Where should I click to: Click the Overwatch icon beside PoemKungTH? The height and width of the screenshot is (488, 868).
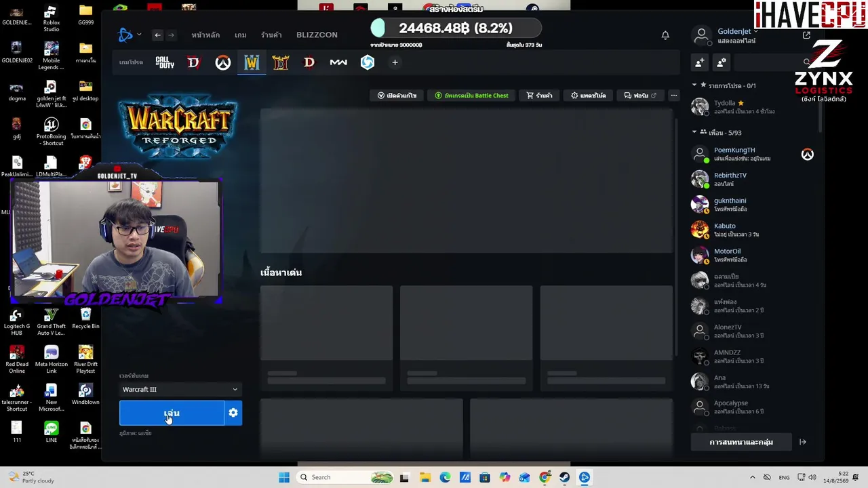coord(807,155)
